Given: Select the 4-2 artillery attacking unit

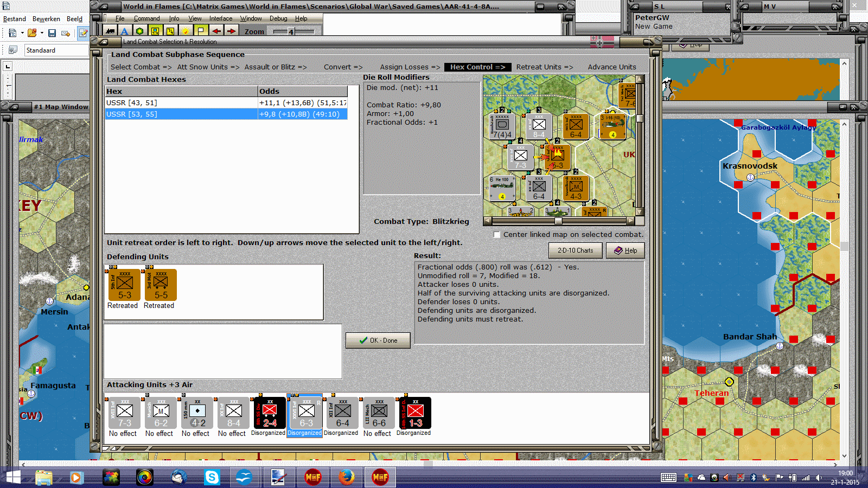Looking at the screenshot, I should click(197, 413).
